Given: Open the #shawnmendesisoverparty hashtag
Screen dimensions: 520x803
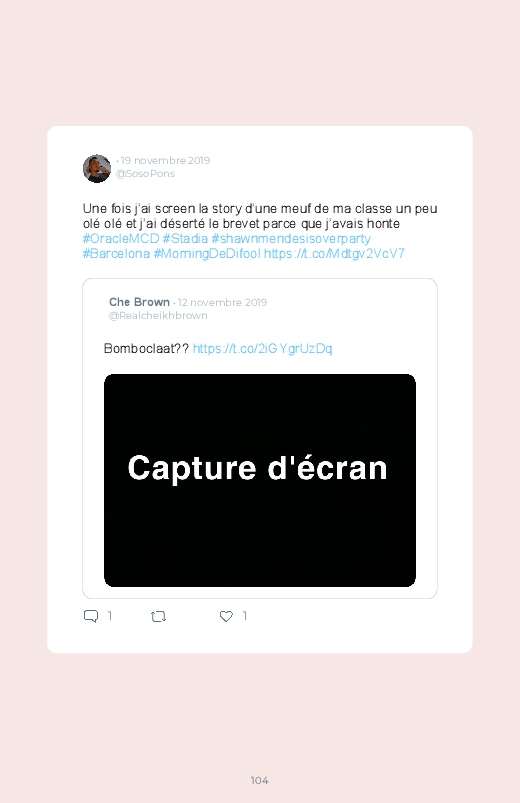Looking at the screenshot, I should [291, 239].
